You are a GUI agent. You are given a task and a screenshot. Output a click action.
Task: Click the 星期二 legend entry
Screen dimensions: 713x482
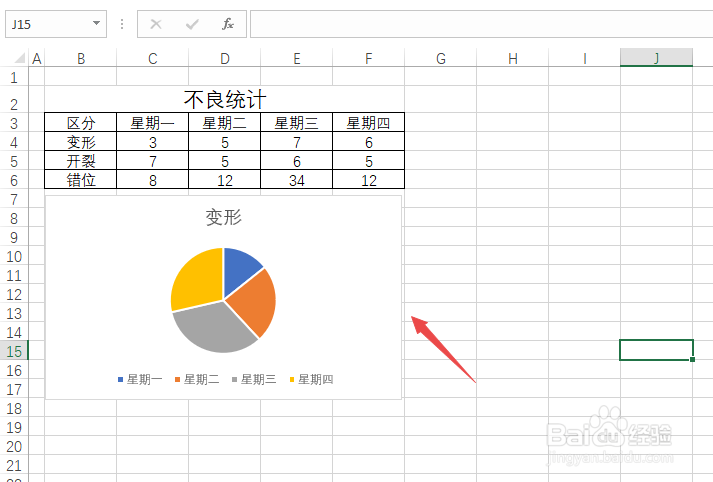click(x=197, y=379)
